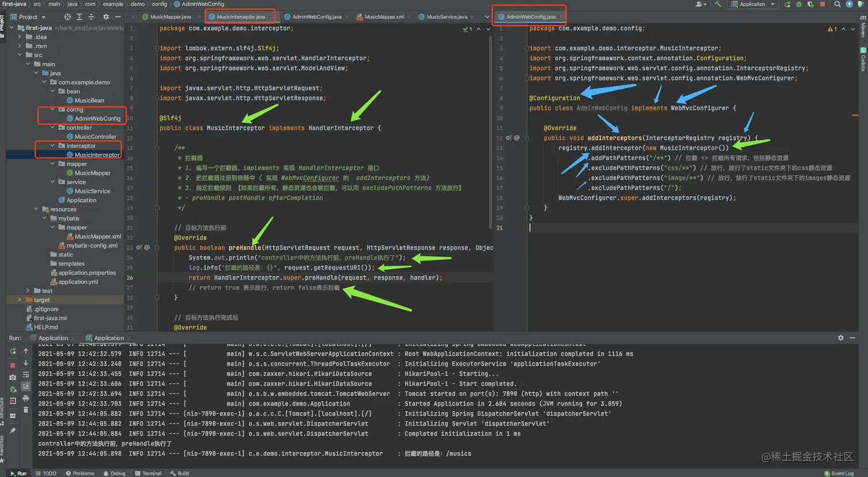Screen dimensions: 868x477
Task: Print console output icon
Action: [26, 398]
